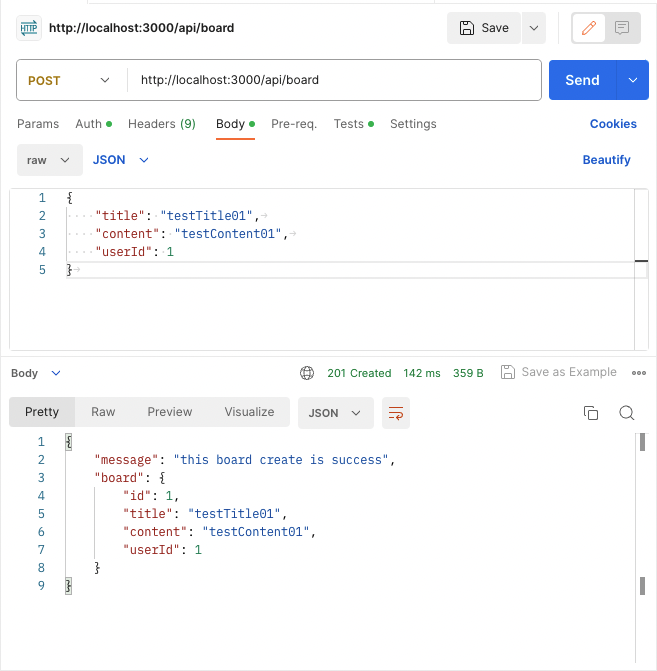Image resolution: width=657 pixels, height=671 pixels.
Task: Click the 359 B response size
Action: click(x=468, y=373)
